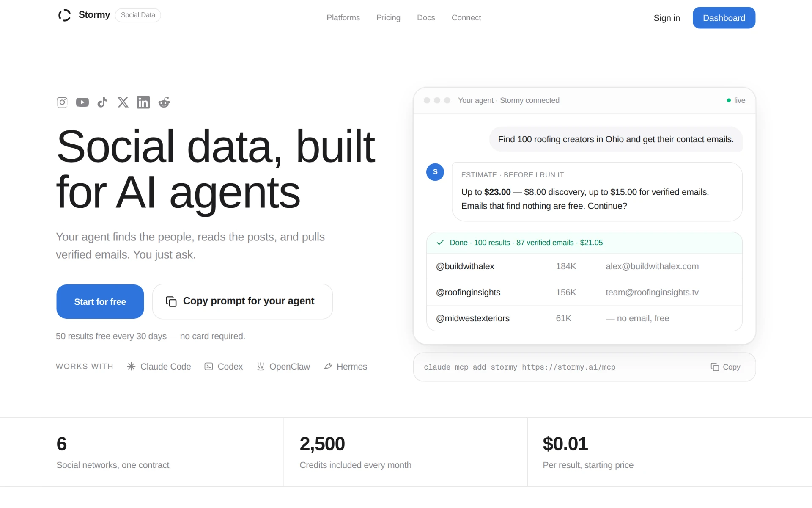Open the Connect nav item

(466, 18)
